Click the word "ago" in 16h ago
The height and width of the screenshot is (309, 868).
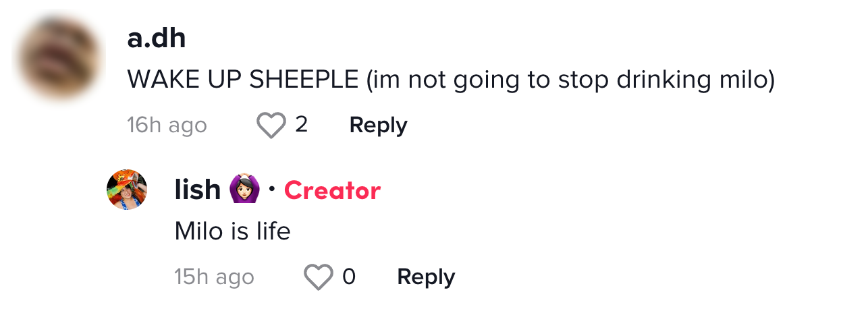pos(188,126)
